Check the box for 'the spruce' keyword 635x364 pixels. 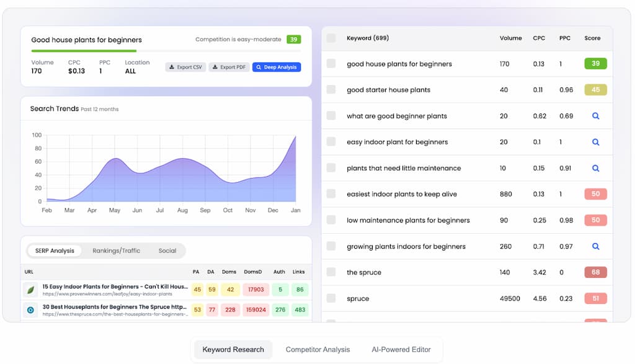point(331,272)
